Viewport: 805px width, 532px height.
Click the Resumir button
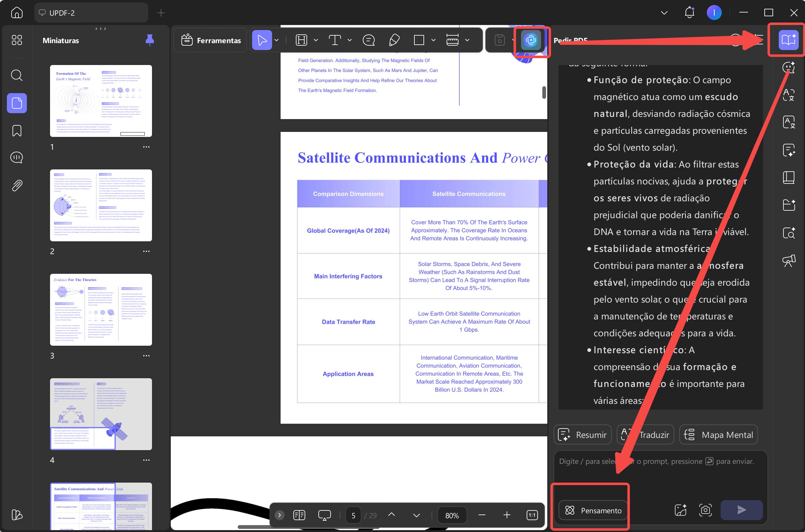point(582,434)
